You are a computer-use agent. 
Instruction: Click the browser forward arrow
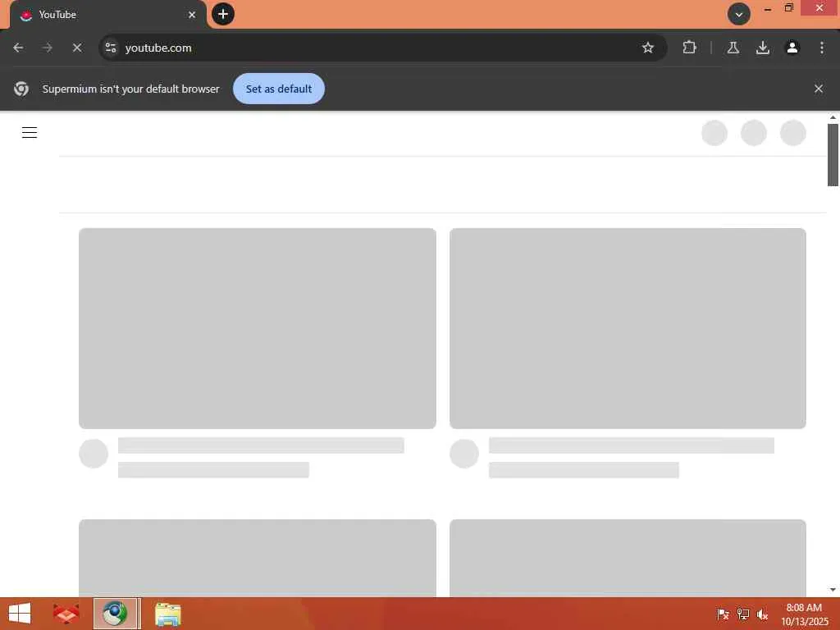pyautogui.click(x=48, y=48)
